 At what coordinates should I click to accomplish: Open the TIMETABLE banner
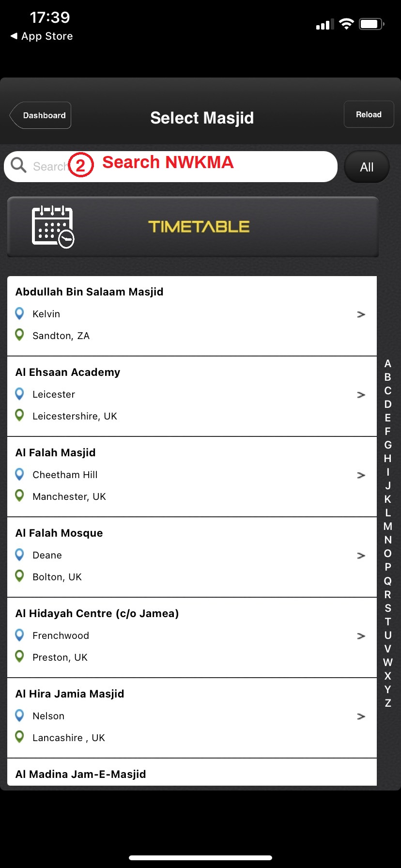pyautogui.click(x=199, y=227)
